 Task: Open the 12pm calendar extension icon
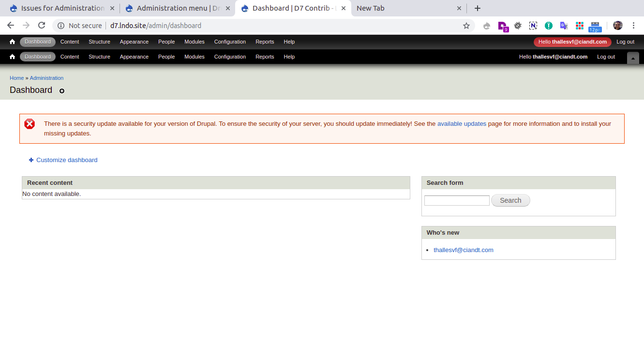coord(595,26)
